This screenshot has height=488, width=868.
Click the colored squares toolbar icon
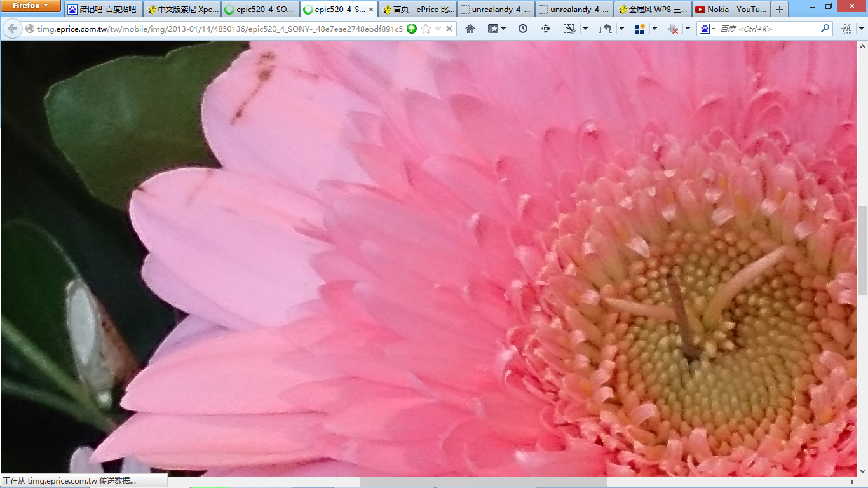coord(640,29)
